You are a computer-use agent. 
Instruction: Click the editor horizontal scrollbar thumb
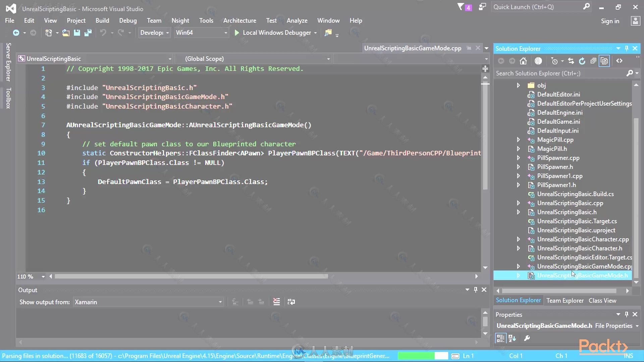click(x=191, y=276)
